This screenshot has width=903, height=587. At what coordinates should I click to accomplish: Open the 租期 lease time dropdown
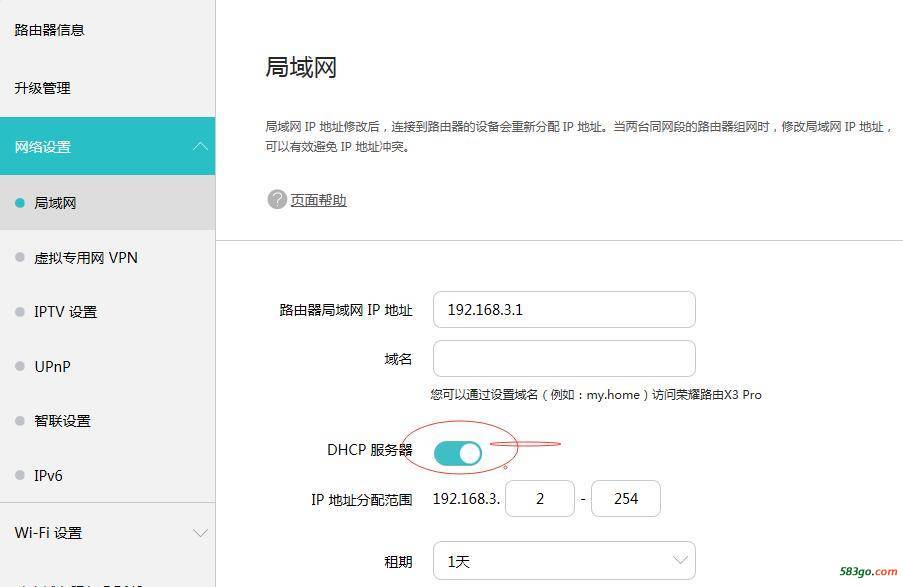pyautogui.click(x=564, y=561)
